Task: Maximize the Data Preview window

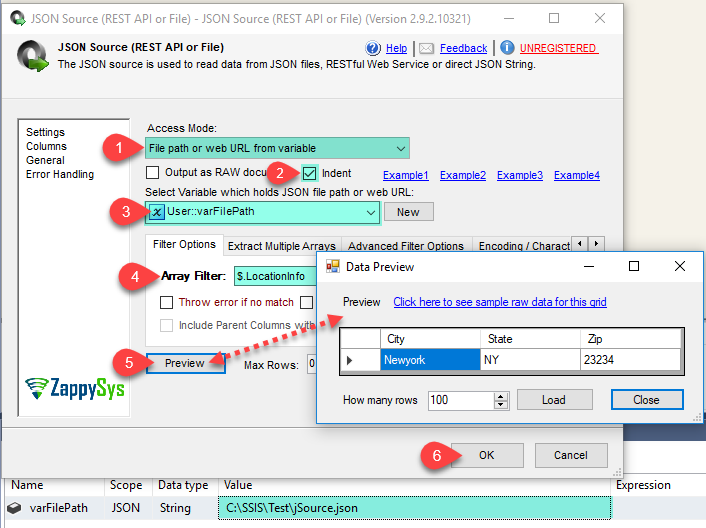Action: click(634, 266)
